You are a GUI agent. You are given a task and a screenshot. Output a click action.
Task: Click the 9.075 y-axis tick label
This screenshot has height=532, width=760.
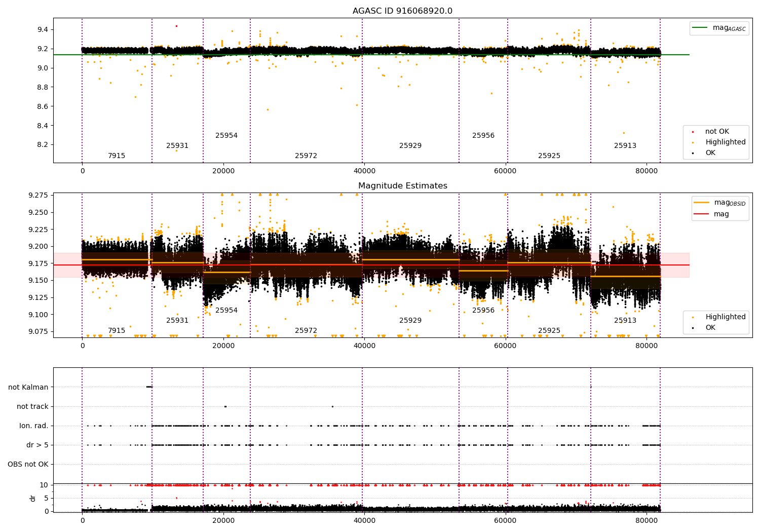39,331
